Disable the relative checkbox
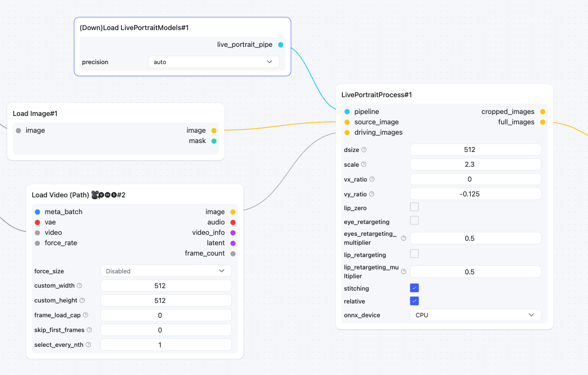588x375 pixels. pyautogui.click(x=414, y=301)
